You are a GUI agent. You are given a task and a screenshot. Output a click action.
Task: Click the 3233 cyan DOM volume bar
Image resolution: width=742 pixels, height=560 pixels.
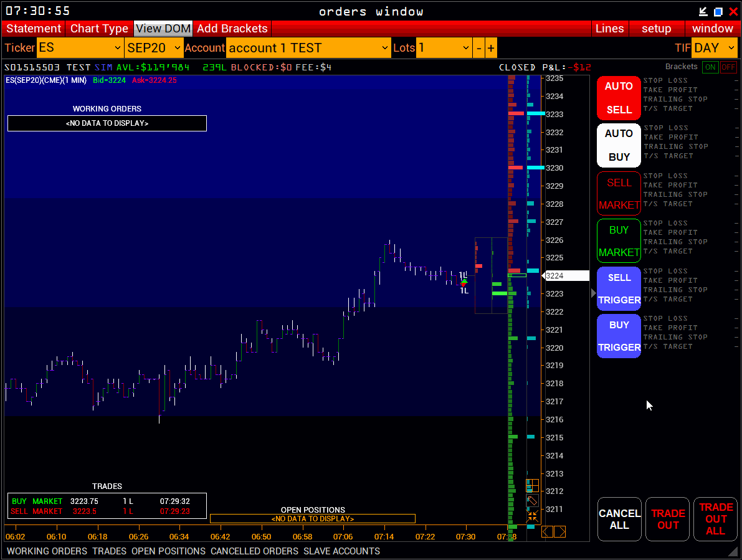click(x=535, y=114)
